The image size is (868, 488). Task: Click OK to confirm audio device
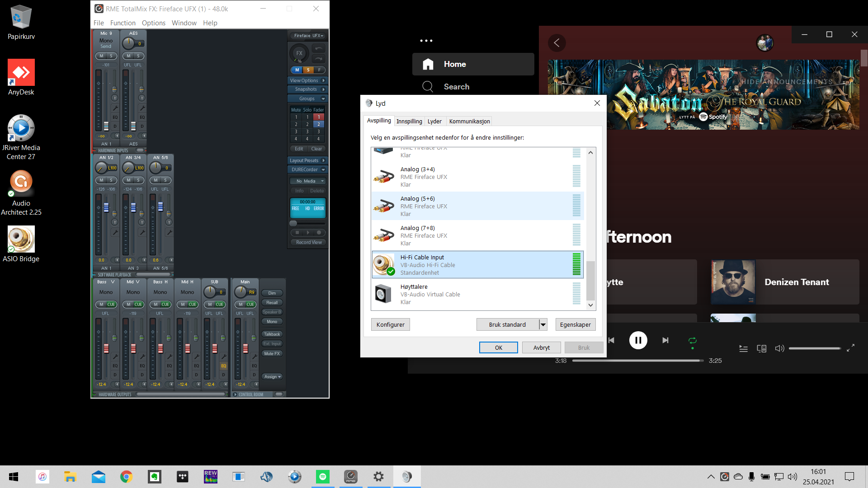tap(498, 347)
